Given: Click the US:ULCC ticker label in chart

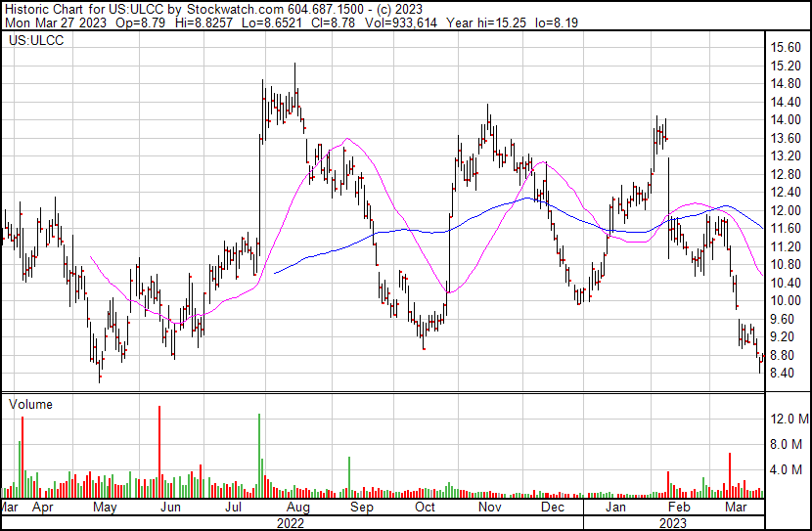Looking at the screenshot, I should tap(32, 41).
